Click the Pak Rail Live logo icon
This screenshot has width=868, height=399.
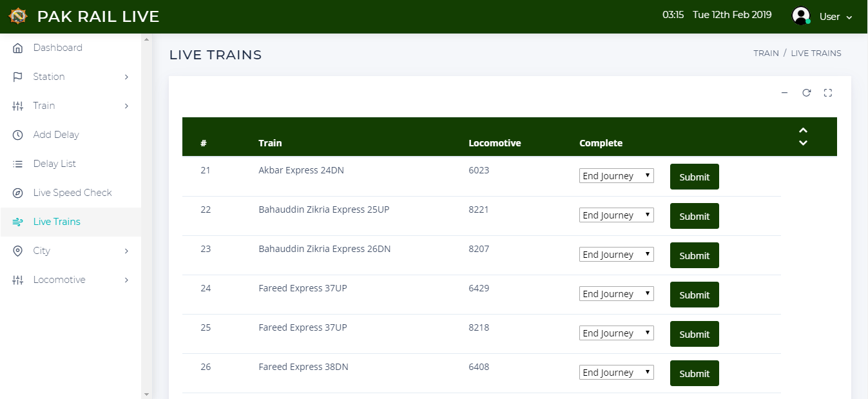click(17, 16)
